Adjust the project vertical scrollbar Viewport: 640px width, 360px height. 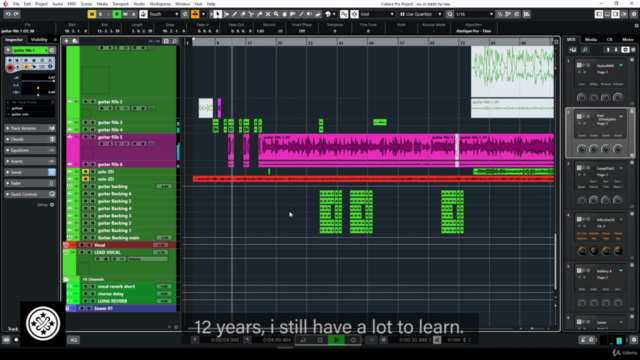555,261
